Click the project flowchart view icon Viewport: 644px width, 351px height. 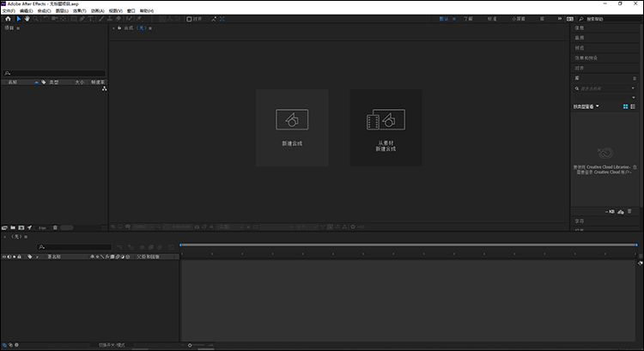click(x=104, y=88)
